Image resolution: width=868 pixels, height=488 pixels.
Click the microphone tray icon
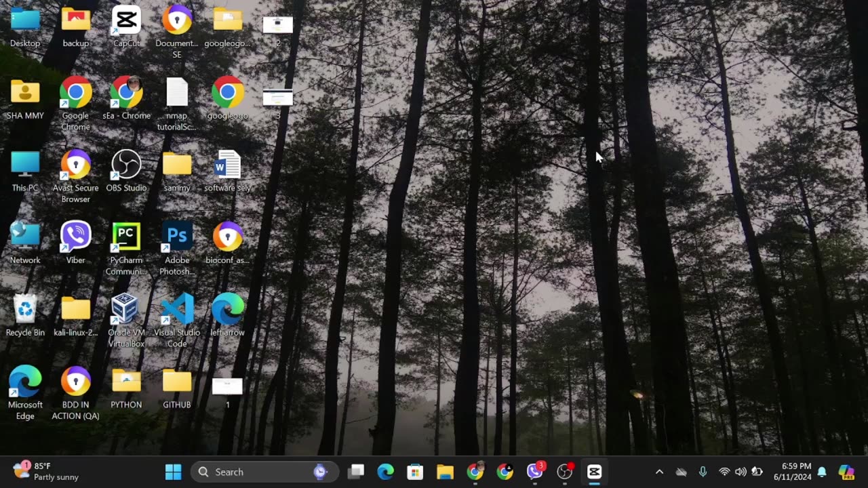703,472
